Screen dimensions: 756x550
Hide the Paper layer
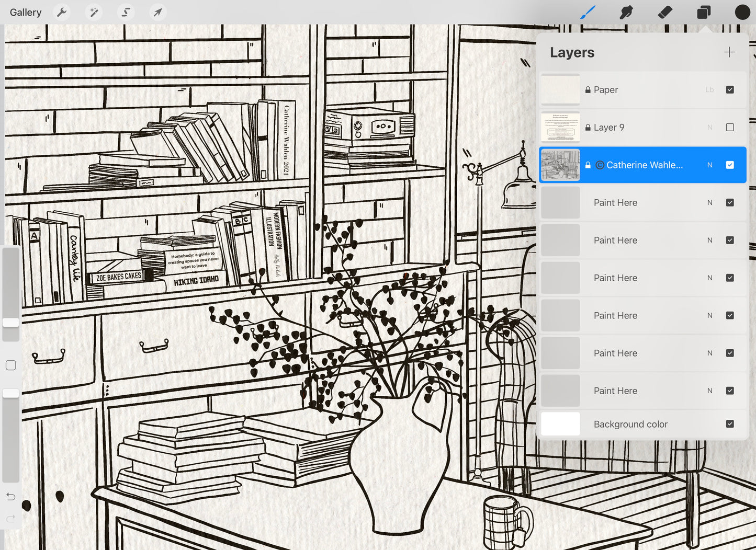pos(730,90)
